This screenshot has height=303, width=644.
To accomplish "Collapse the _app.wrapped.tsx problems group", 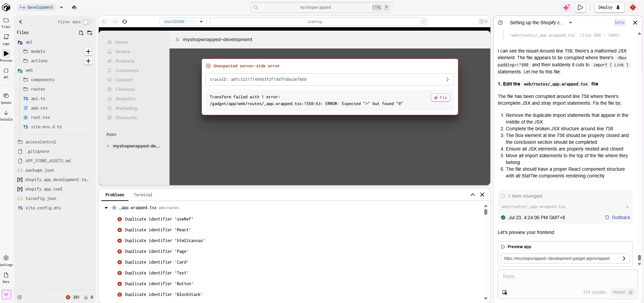I will coord(106,208).
